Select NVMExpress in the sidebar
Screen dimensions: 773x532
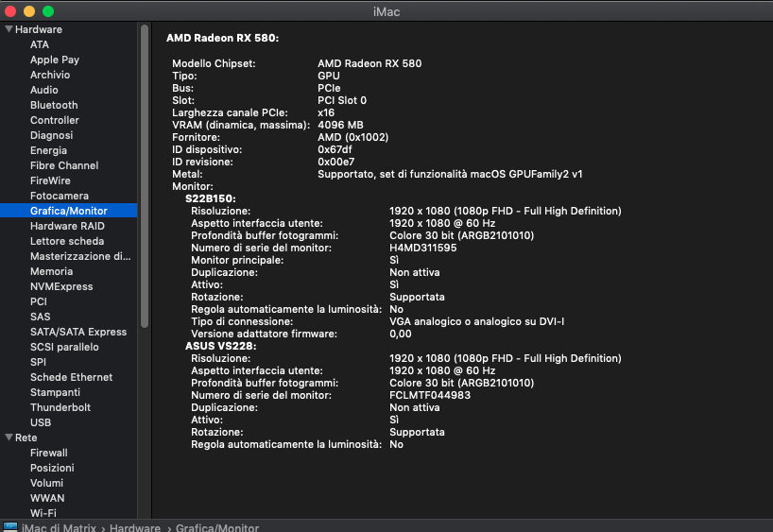61,286
